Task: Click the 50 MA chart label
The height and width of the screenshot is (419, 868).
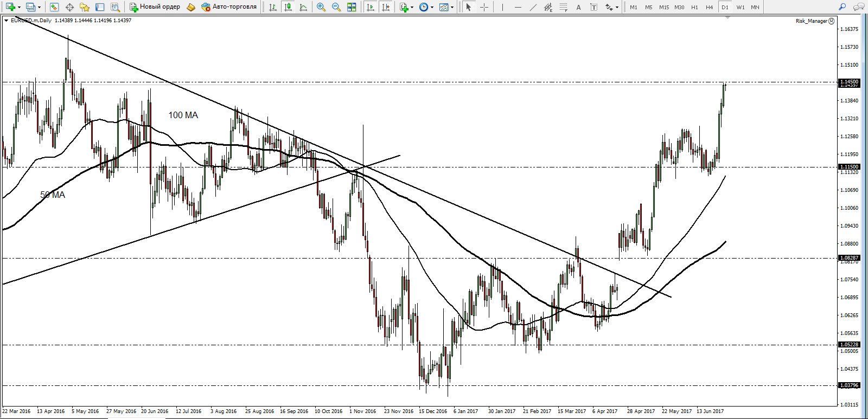Action: 53,195
